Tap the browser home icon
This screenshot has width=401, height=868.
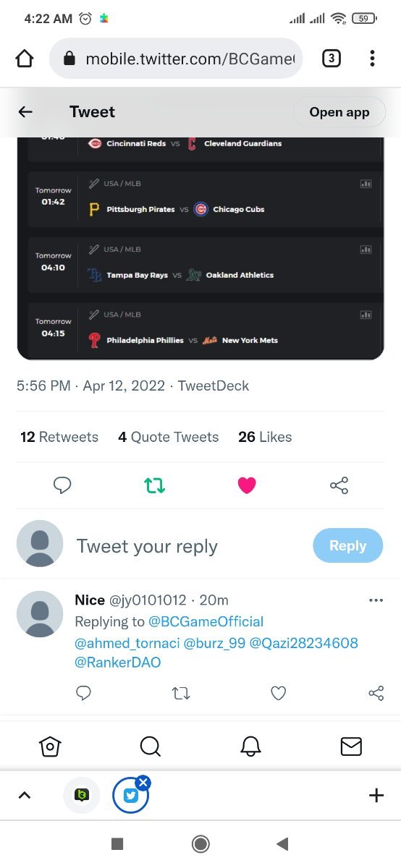25,59
